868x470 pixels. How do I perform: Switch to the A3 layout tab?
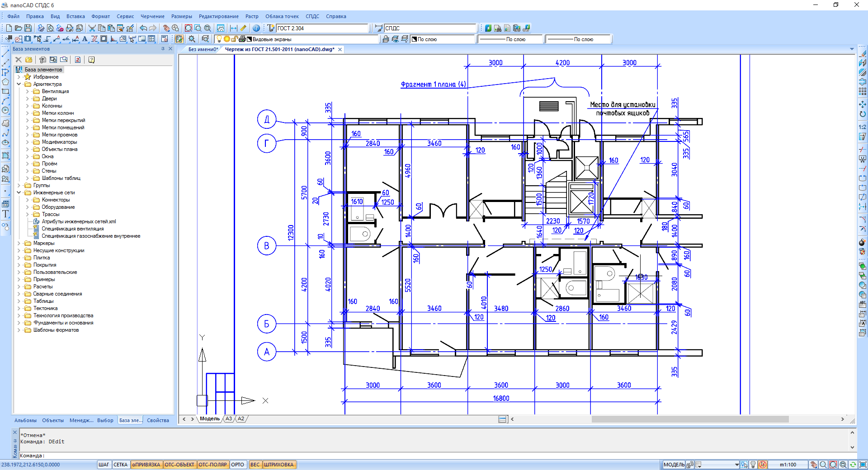229,419
